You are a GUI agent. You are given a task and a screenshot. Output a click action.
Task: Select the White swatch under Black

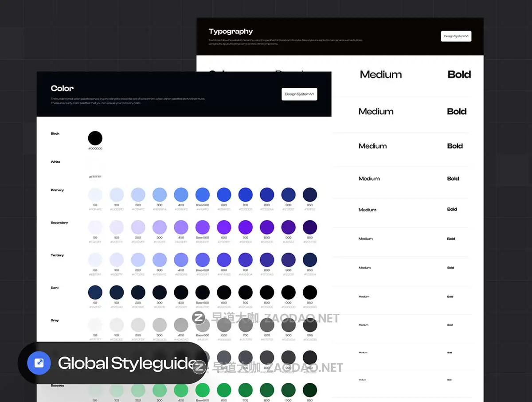tap(95, 166)
